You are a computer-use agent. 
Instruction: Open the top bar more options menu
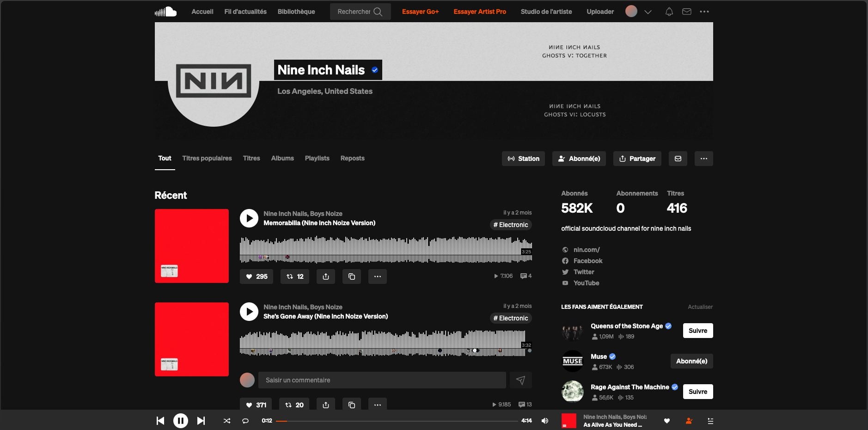coord(704,12)
